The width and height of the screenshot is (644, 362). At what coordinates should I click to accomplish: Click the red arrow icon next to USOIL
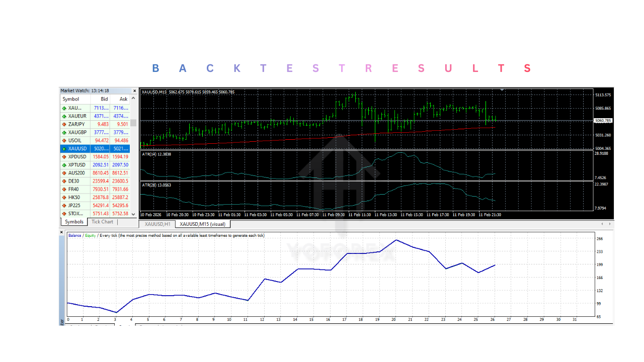tap(65, 140)
